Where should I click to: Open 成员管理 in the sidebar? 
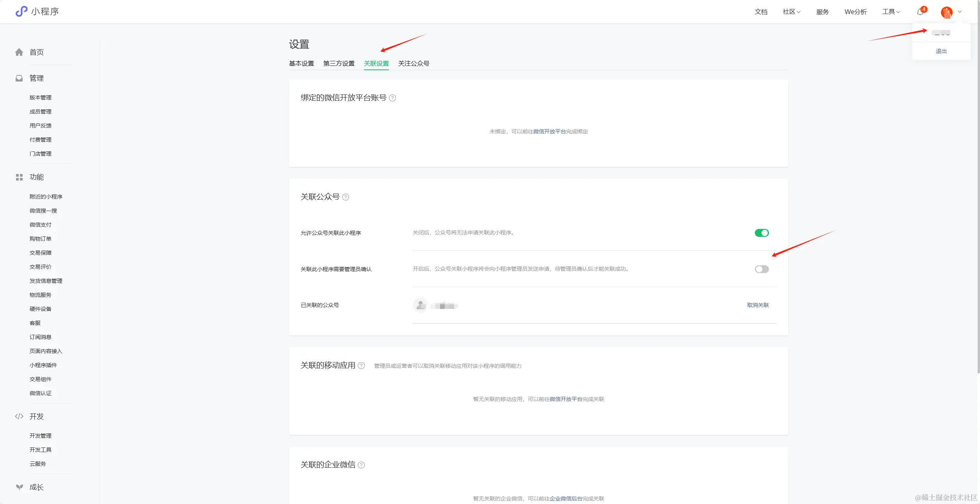(41, 112)
